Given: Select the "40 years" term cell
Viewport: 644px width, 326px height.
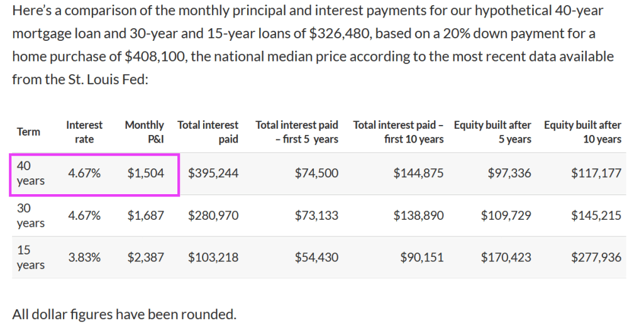Looking at the screenshot, I should click(31, 173).
